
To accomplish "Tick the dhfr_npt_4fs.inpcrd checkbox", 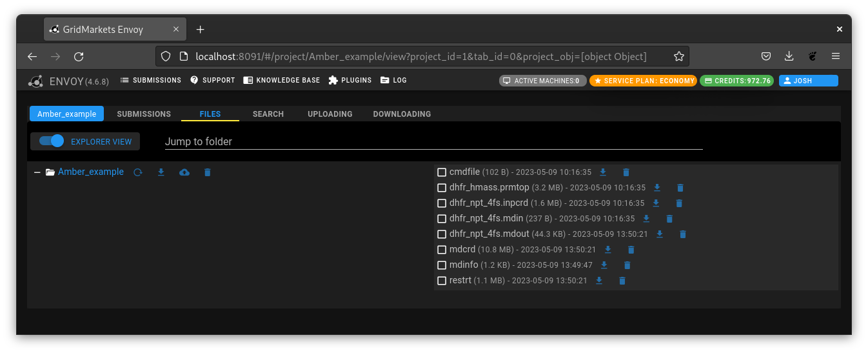I will pos(442,203).
